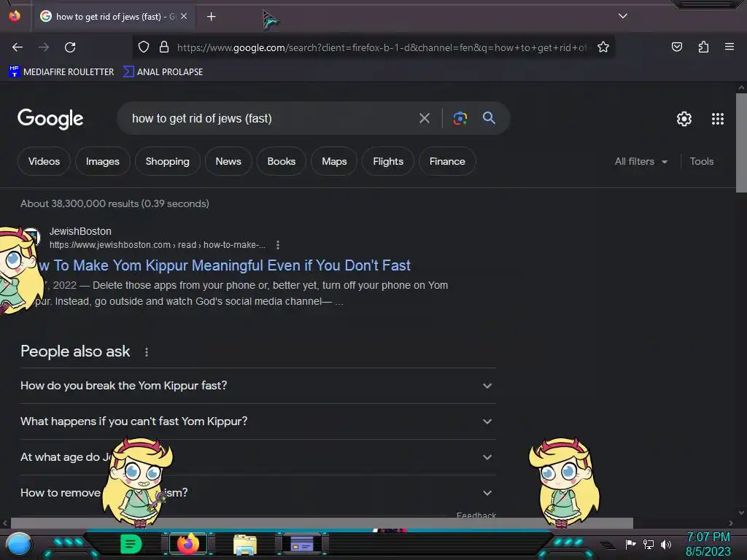Image resolution: width=747 pixels, height=560 pixels.
Task: Switch to News results
Action: [x=228, y=161]
